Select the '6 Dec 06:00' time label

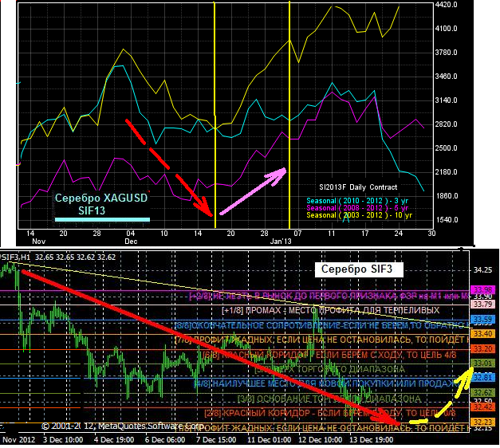pyautogui.click(x=165, y=440)
